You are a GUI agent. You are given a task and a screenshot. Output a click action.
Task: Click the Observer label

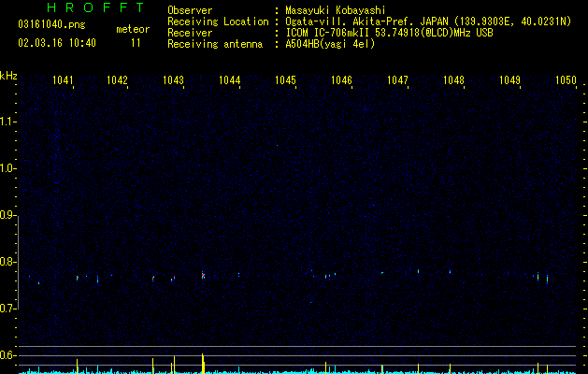190,10
